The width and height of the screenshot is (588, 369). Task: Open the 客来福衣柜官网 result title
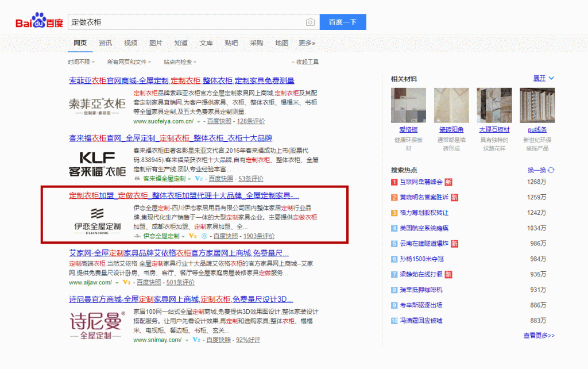tap(171, 138)
